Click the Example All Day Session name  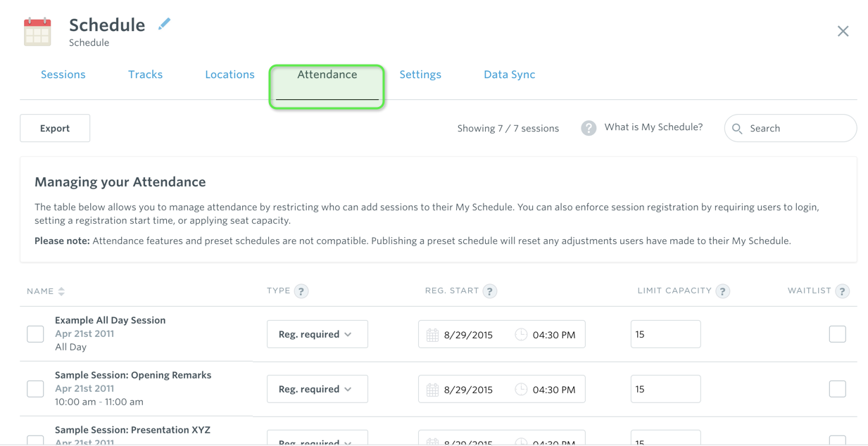pos(111,320)
